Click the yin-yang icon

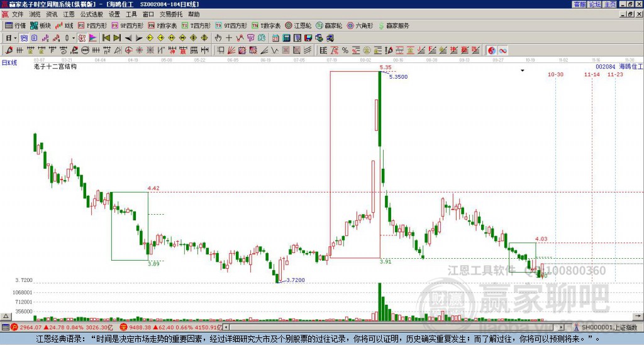(x=492, y=50)
